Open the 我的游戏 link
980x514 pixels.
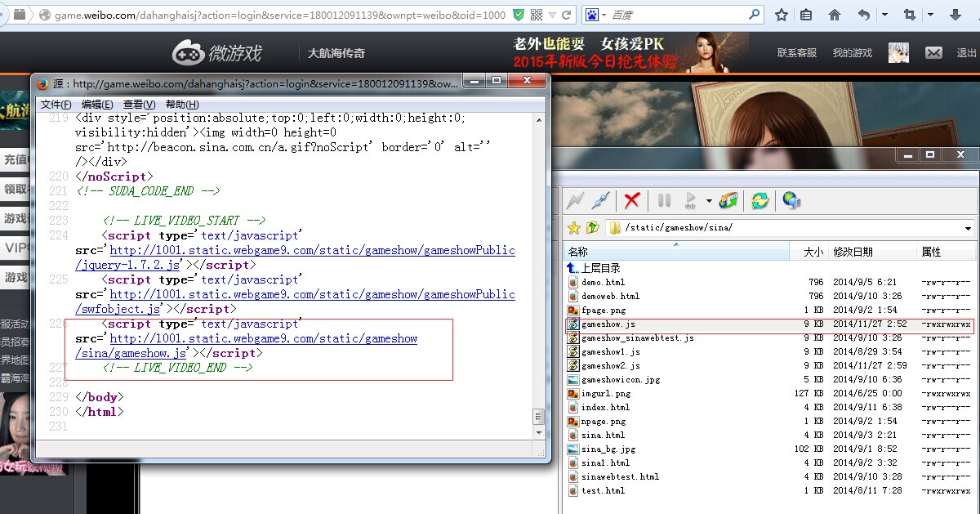[852, 53]
